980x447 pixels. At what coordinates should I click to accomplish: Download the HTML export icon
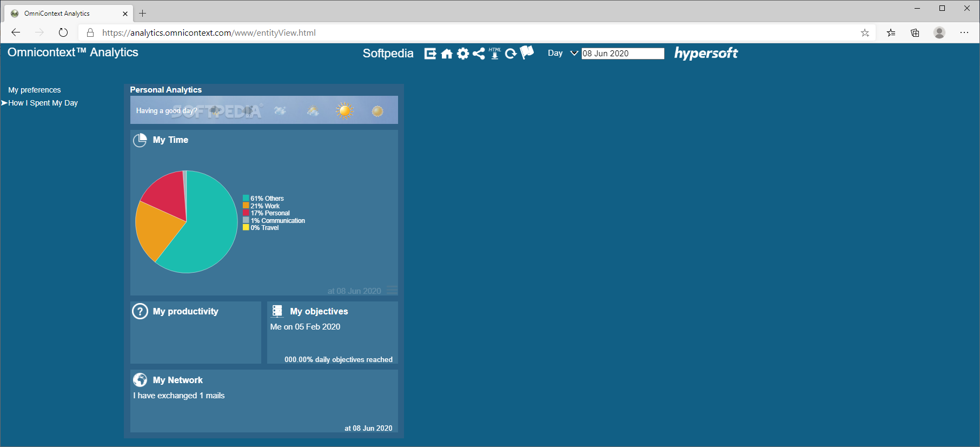[x=495, y=53]
